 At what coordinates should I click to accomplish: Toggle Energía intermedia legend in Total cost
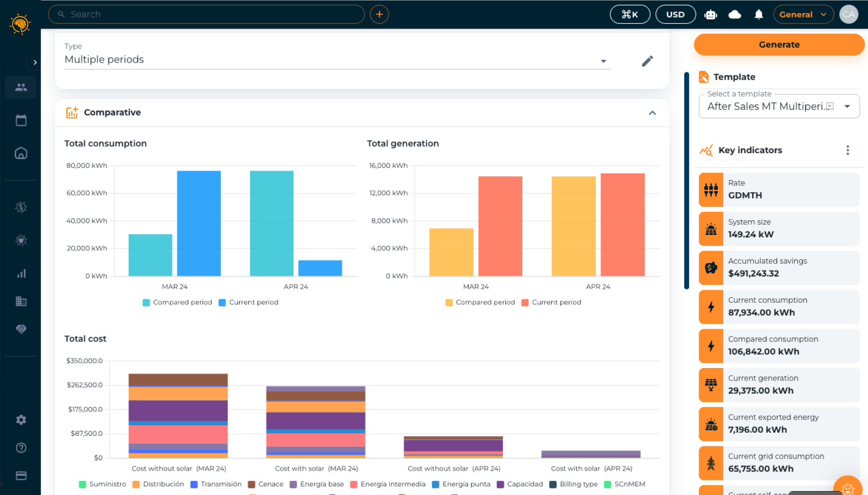click(x=388, y=484)
